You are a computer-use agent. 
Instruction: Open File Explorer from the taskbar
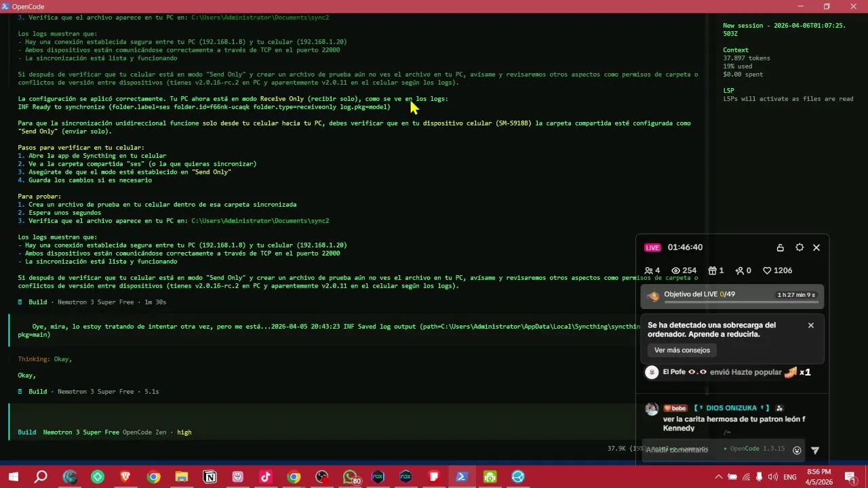tap(181, 477)
